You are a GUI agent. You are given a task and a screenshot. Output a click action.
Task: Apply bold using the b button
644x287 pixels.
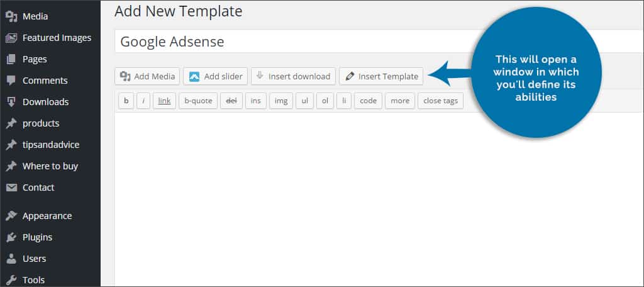click(126, 101)
